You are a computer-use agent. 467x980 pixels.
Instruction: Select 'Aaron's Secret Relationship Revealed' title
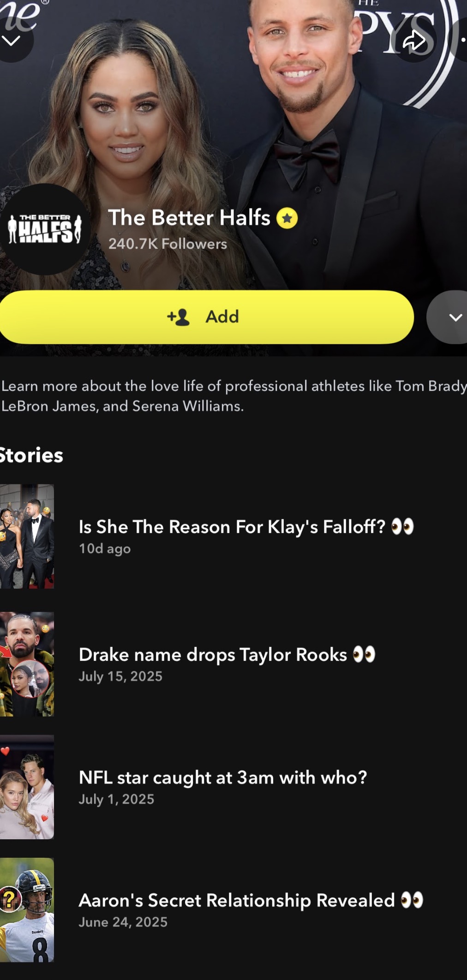pyautogui.click(x=251, y=900)
